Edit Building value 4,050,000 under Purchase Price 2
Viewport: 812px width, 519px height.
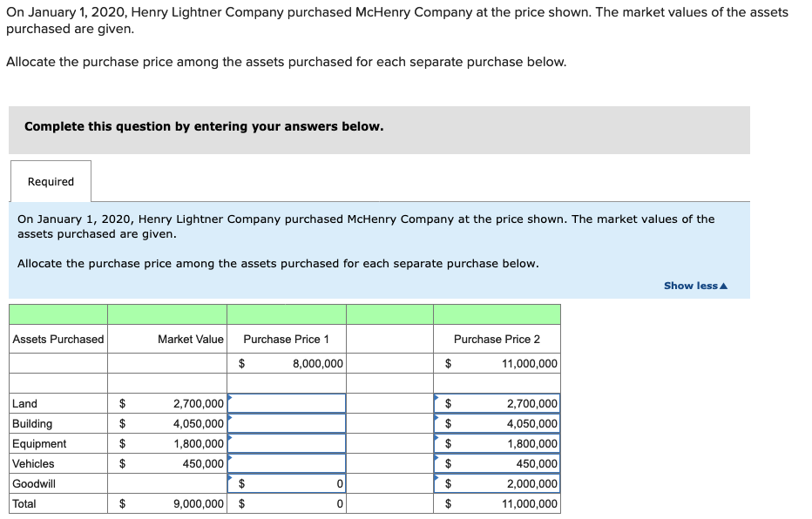pyautogui.click(x=497, y=423)
